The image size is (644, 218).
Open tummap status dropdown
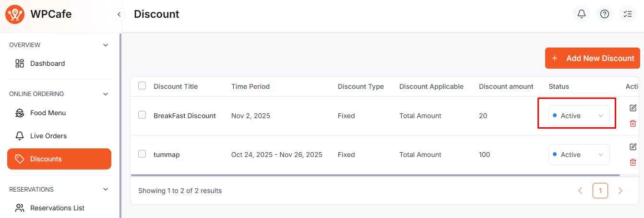[579, 155]
